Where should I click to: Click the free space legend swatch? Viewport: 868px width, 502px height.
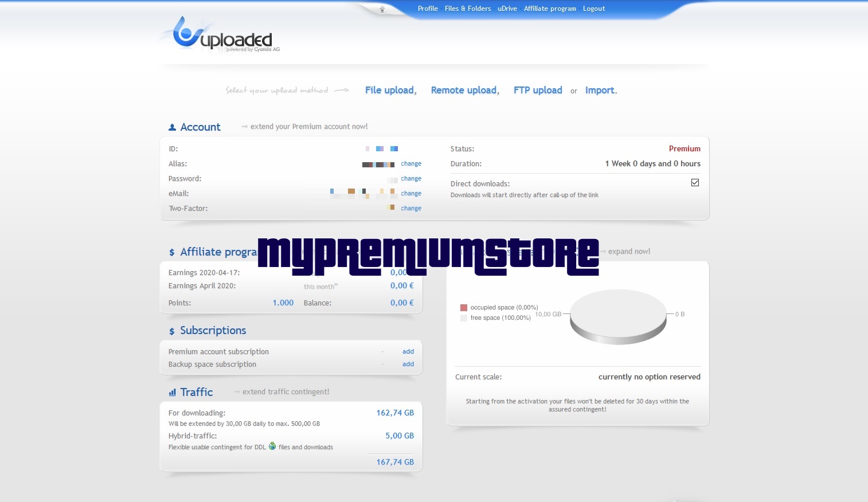[x=464, y=318]
